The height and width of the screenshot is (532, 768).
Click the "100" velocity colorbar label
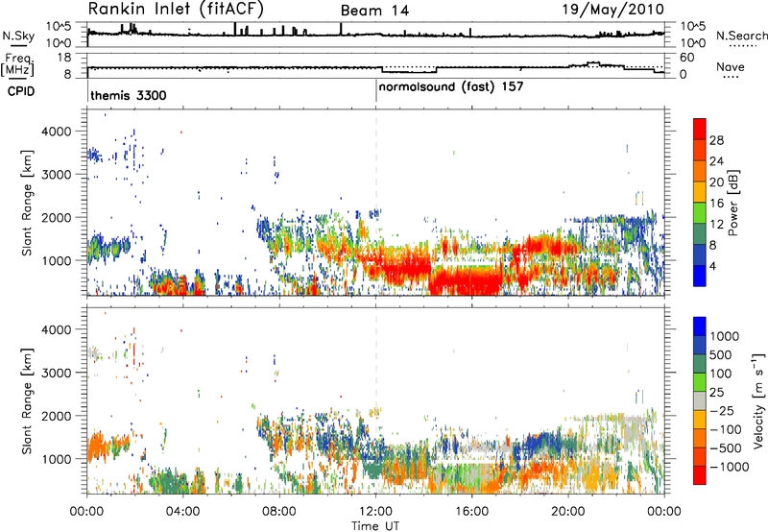pos(722,374)
